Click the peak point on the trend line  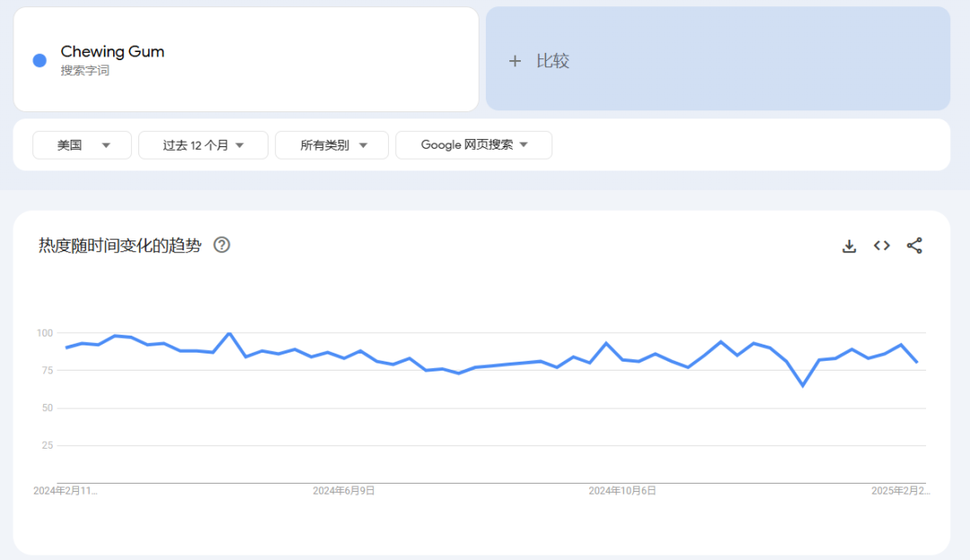[x=227, y=332]
